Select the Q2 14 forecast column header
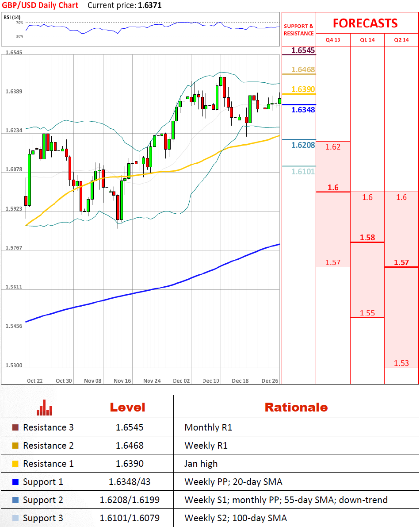420x527 pixels. pos(401,40)
